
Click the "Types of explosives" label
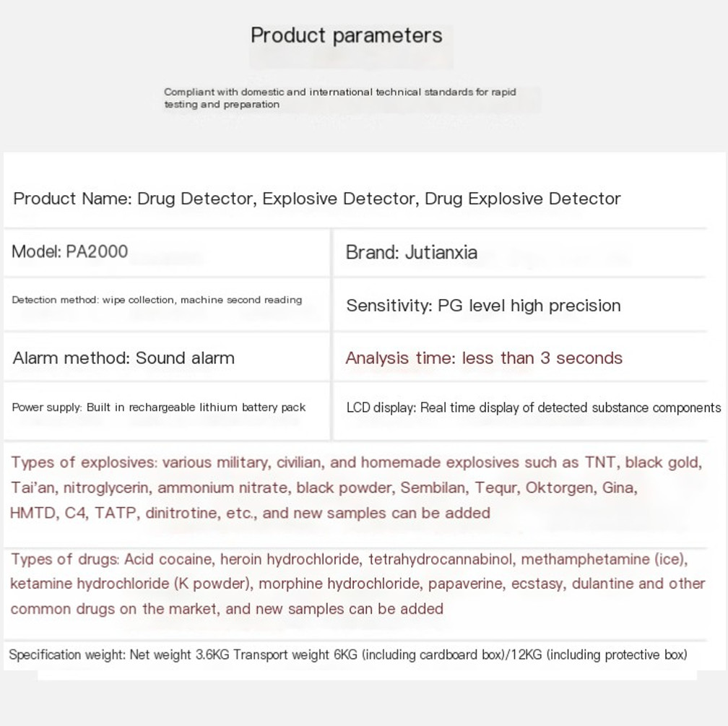coord(83,463)
